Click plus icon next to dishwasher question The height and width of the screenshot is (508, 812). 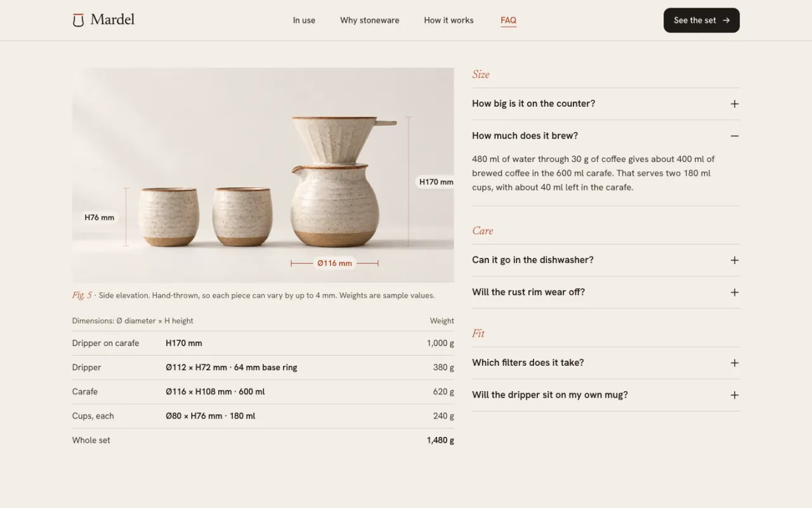tap(735, 260)
